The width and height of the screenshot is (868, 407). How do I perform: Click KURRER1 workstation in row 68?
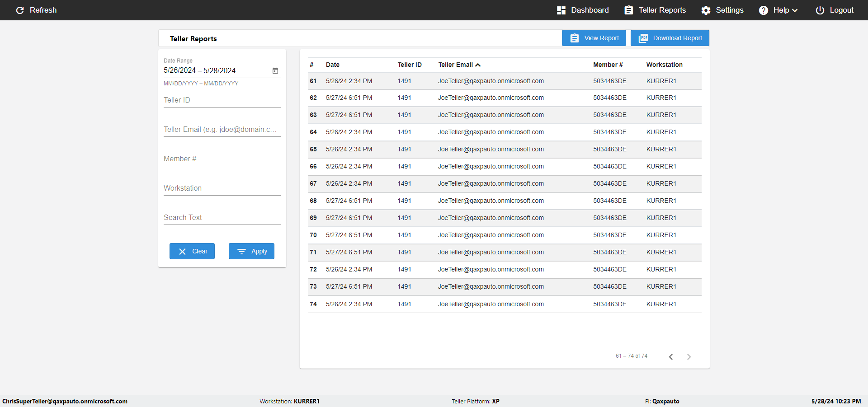pos(661,201)
